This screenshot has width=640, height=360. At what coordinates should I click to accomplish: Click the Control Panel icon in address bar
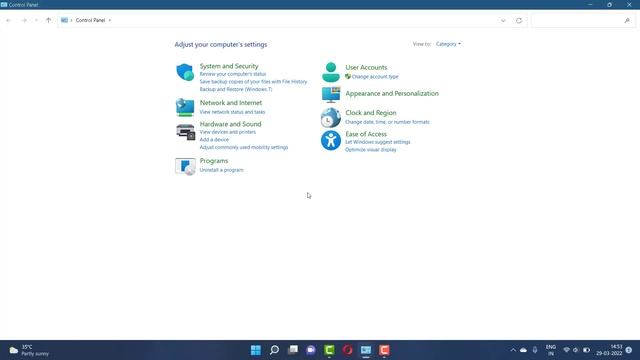(64, 20)
